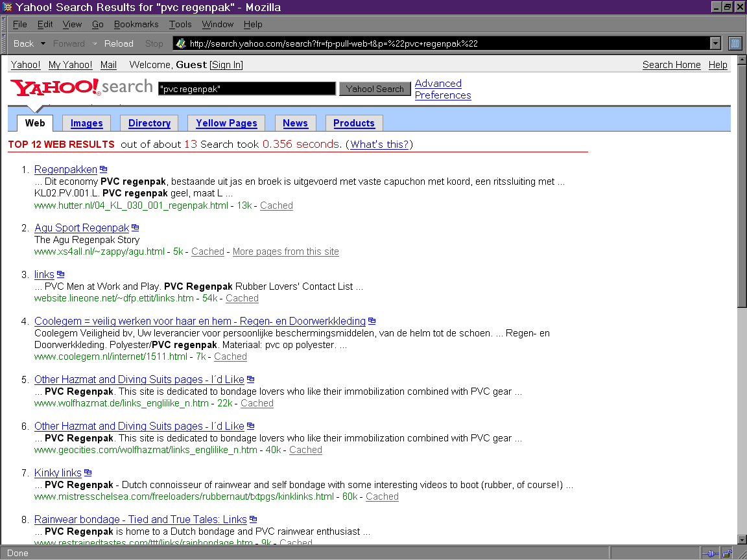Click the security lock icon in status bar
This screenshot has width=747, height=560.
click(727, 554)
